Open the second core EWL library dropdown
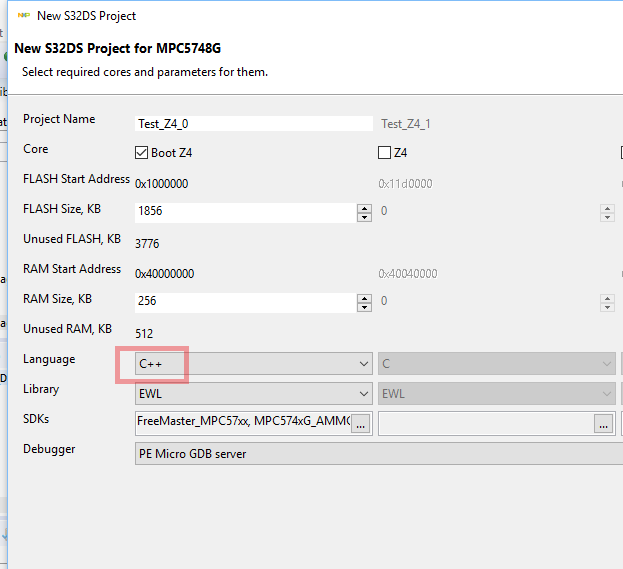Viewport: 623px width, 569px height. 496,394
